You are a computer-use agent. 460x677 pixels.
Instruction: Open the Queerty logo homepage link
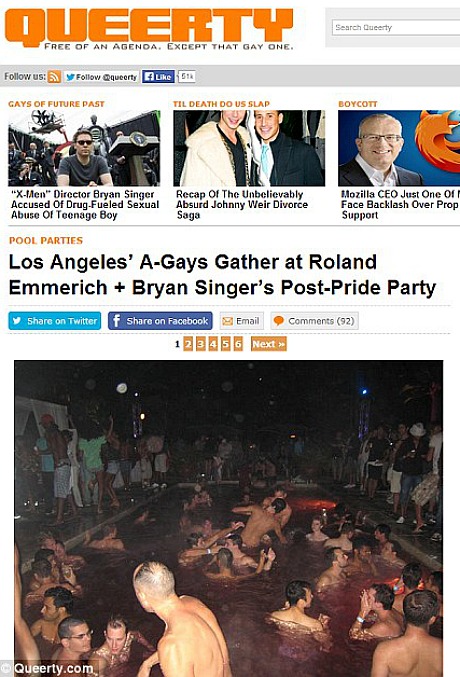(149, 28)
